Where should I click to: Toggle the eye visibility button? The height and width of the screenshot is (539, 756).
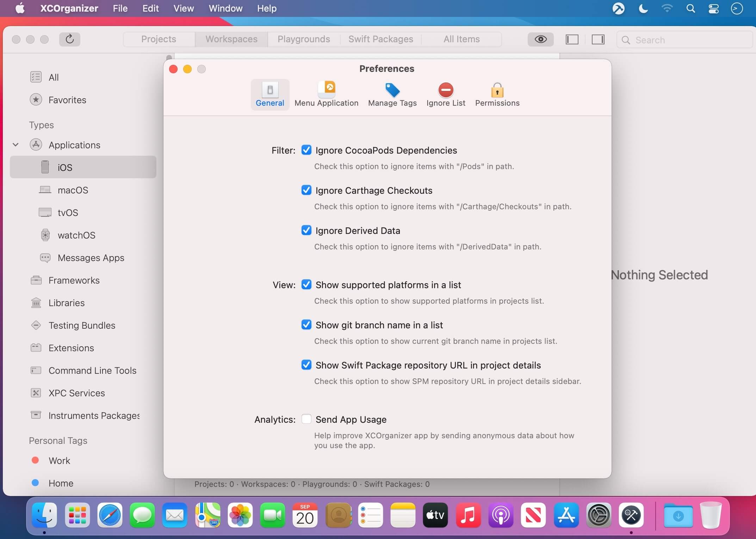540,39
